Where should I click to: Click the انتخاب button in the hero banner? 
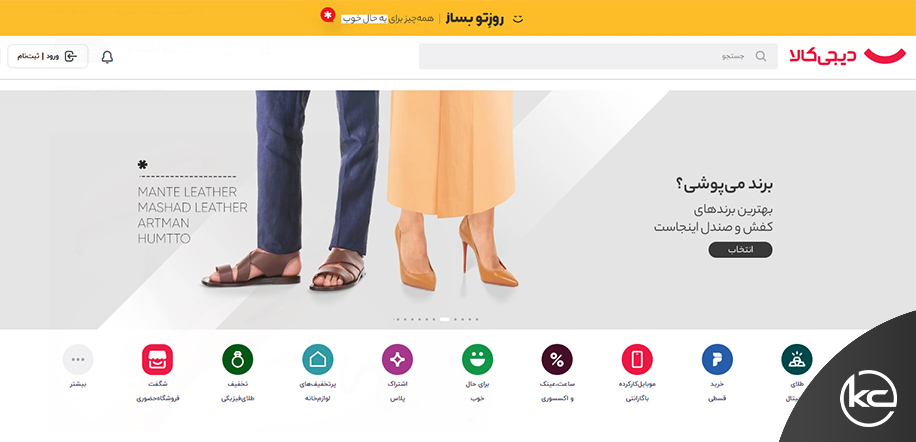coord(740,250)
